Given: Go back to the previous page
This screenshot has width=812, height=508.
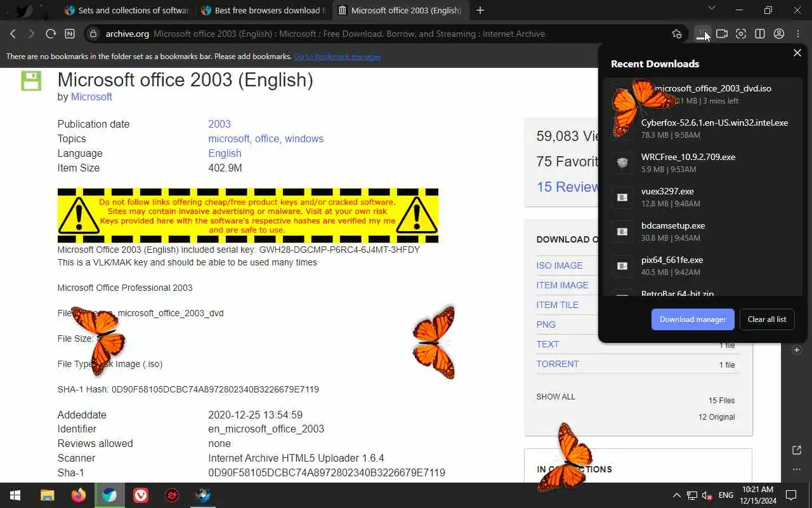Looking at the screenshot, I should 13,34.
